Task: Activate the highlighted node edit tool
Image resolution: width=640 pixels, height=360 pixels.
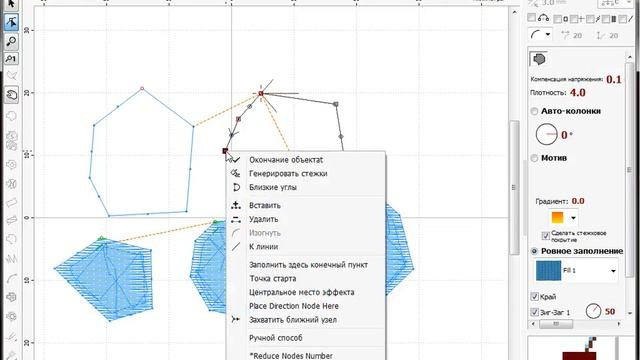Action: pos(11,22)
